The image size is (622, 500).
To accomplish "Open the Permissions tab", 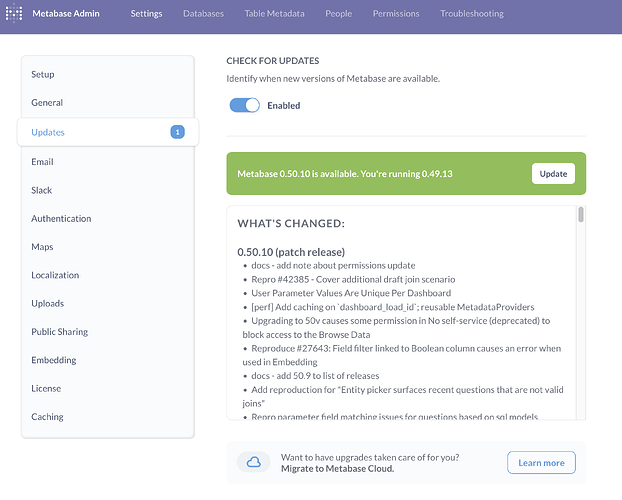I will (396, 13).
